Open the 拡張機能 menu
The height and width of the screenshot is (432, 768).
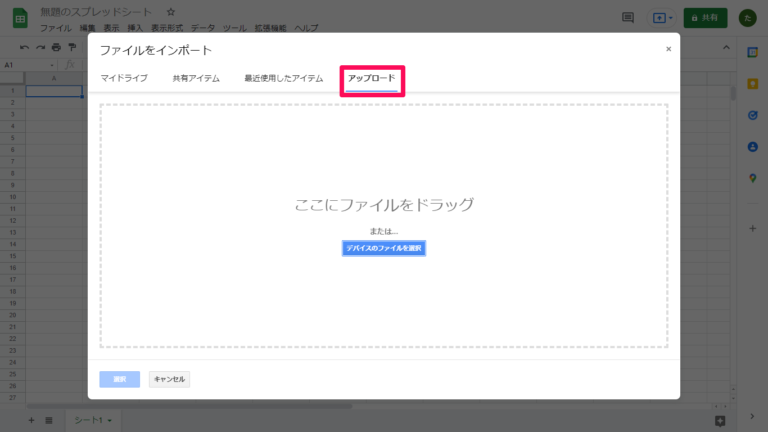(x=270, y=28)
